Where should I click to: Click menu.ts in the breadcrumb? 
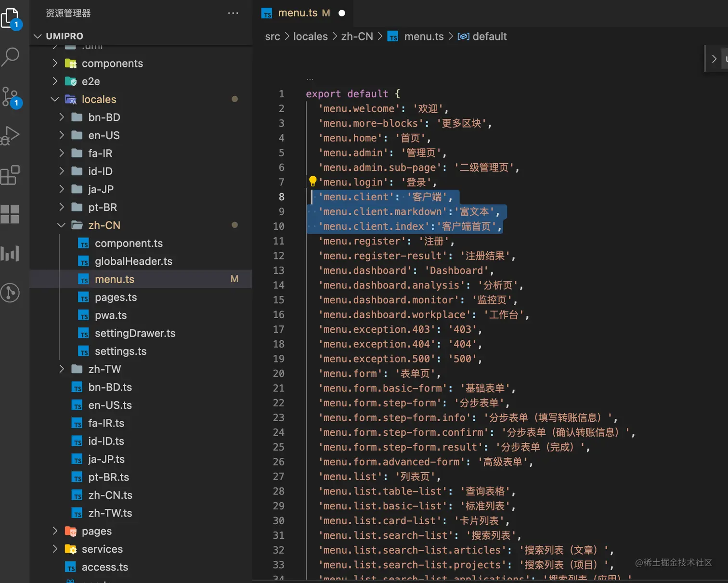coord(424,37)
